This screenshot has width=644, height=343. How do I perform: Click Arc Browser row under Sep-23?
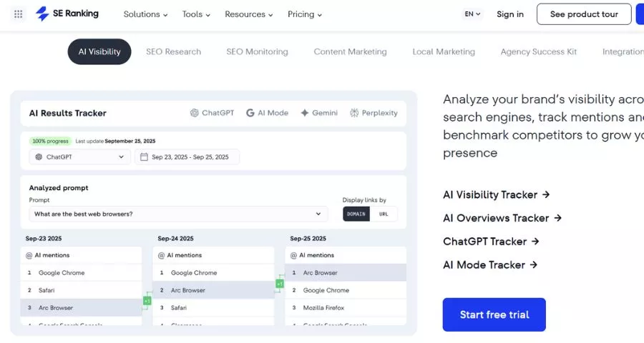coord(82,308)
